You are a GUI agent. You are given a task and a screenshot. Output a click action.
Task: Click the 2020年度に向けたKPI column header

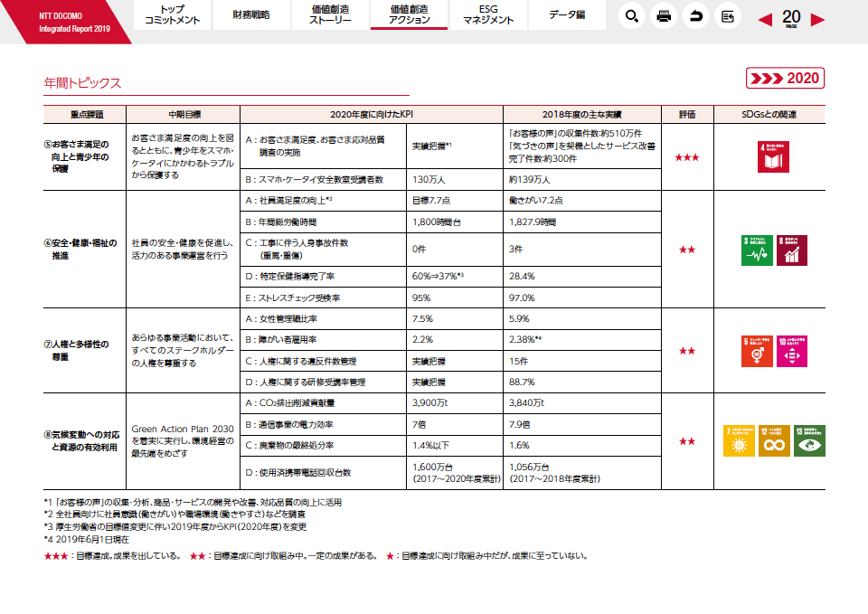point(372,115)
